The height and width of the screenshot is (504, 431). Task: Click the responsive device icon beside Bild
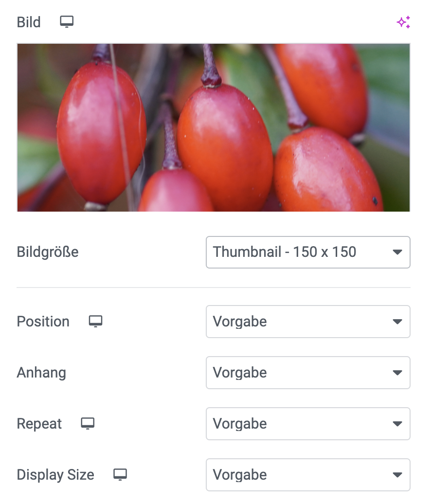67,22
